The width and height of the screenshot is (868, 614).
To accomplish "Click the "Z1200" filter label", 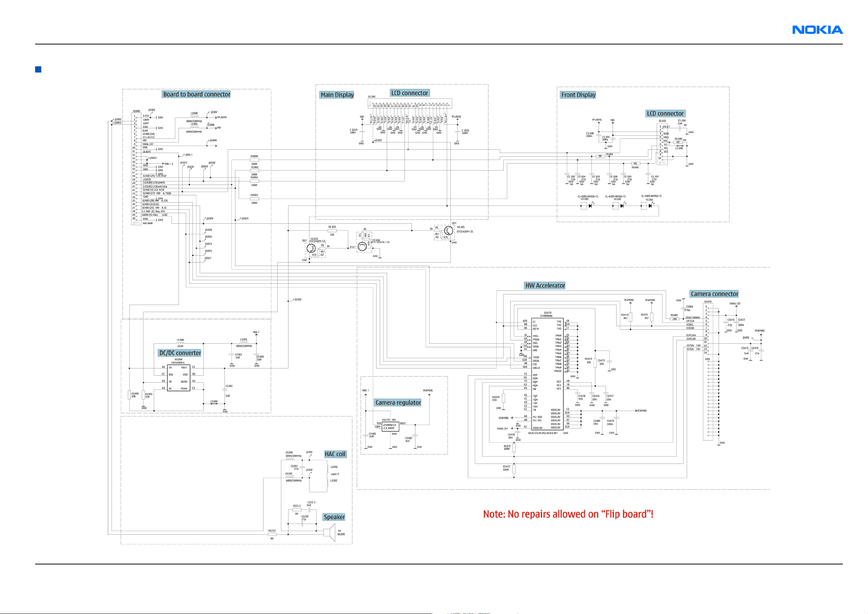I will point(289,453).
